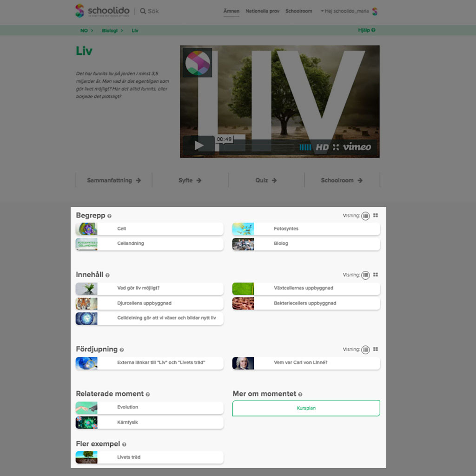The height and width of the screenshot is (476, 476).
Task: Click the search magnifier icon
Action: 143,11
